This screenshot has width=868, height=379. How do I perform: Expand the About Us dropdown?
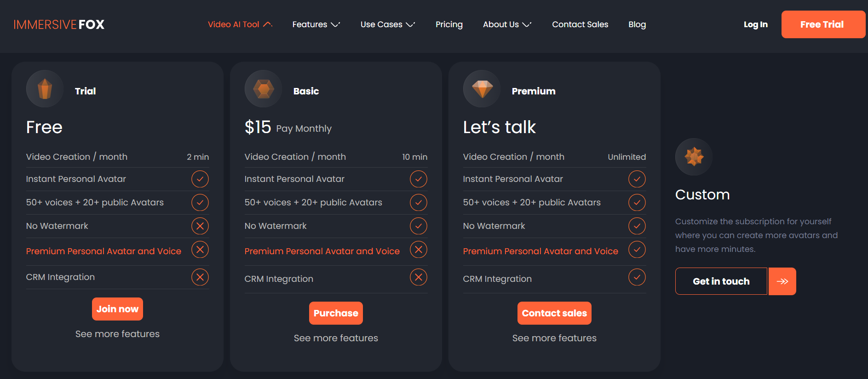pyautogui.click(x=507, y=24)
